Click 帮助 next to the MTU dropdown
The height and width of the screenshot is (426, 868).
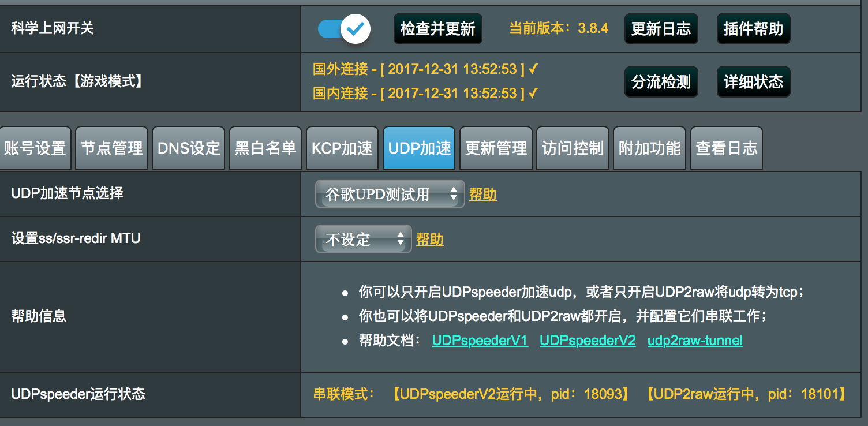(x=429, y=239)
